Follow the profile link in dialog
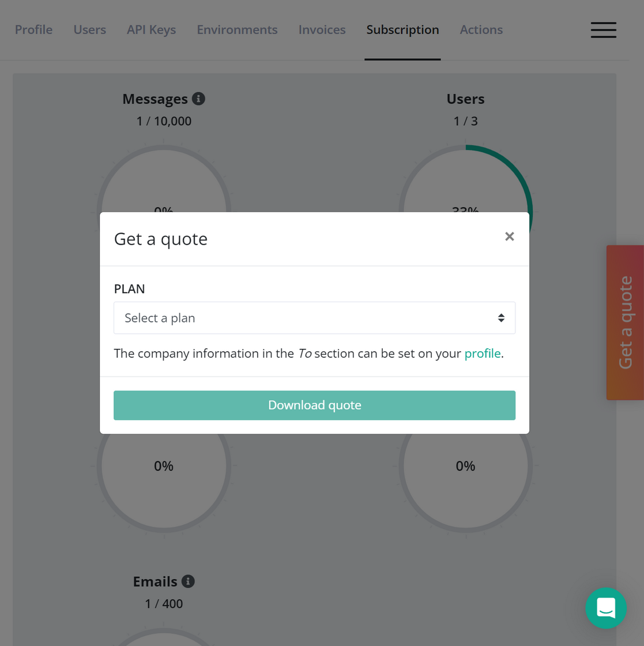This screenshot has width=644, height=646. click(482, 354)
